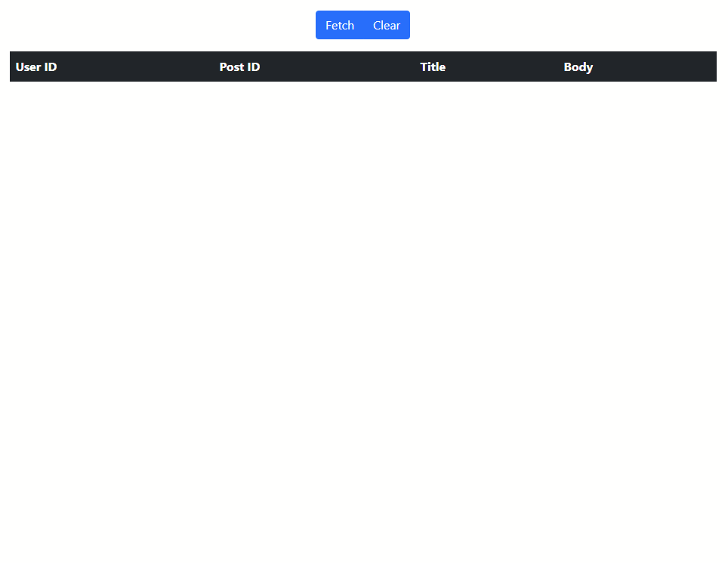Click the Clear button
Viewport: 728px width, 563px height.
(387, 25)
